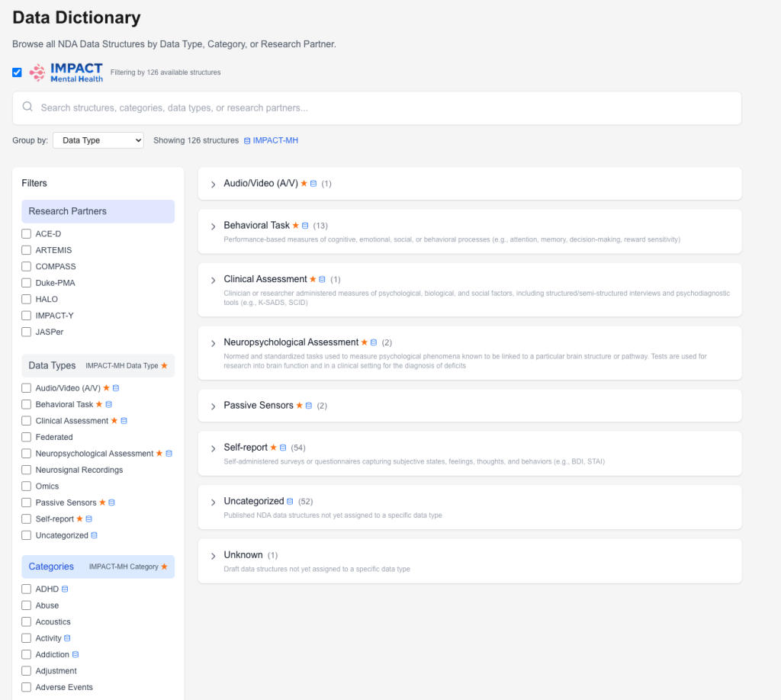
Task: Click the database icon beside Uncategorized heading
Action: (290, 502)
